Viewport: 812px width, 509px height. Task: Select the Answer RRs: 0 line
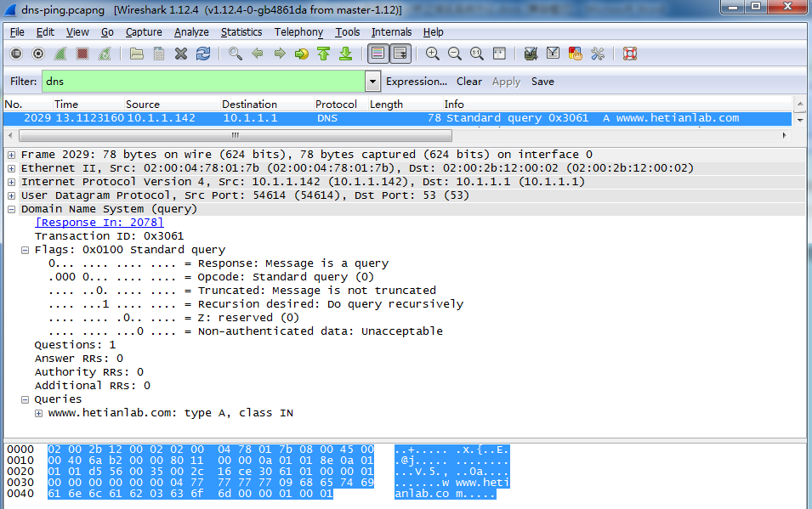(79, 359)
